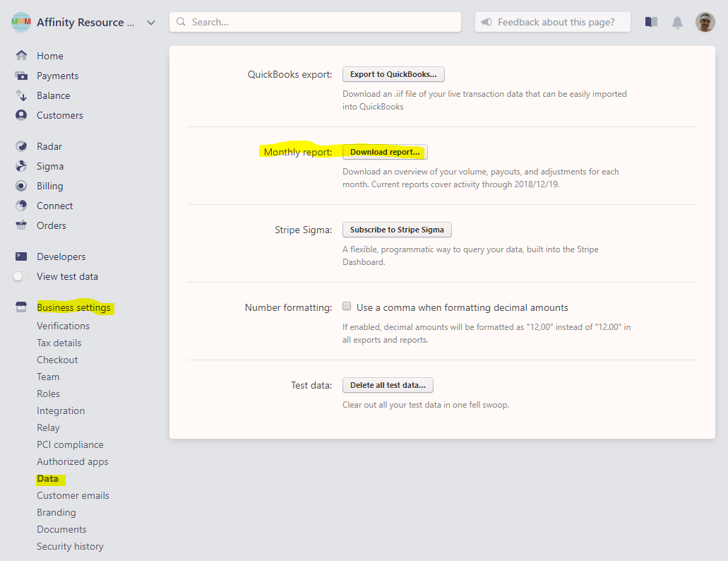The height and width of the screenshot is (561, 728).
Task: Click the Payments icon in sidebar
Action: (21, 76)
